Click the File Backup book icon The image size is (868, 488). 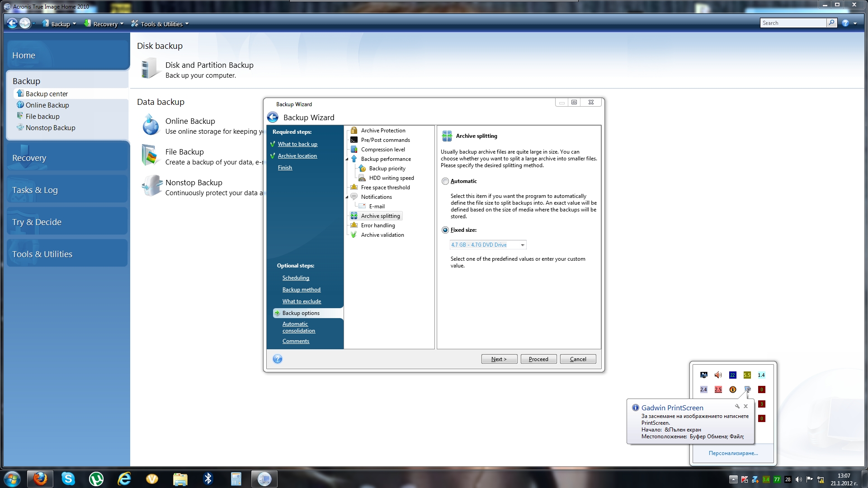pyautogui.click(x=150, y=155)
